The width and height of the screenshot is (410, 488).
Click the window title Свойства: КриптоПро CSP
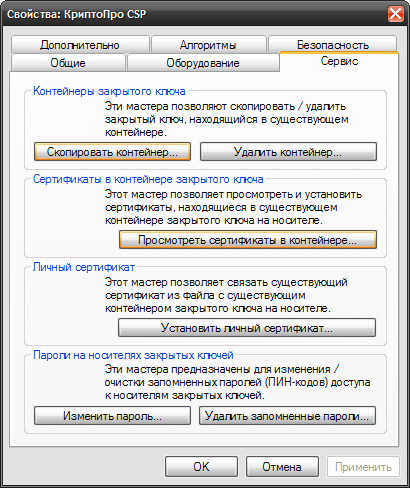point(77,14)
